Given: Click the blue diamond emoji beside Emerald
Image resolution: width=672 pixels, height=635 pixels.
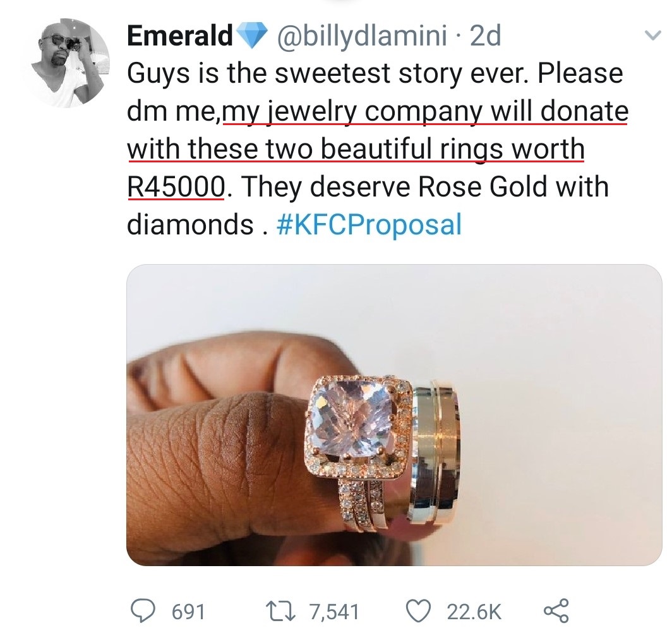Looking at the screenshot, I should pyautogui.click(x=252, y=37).
